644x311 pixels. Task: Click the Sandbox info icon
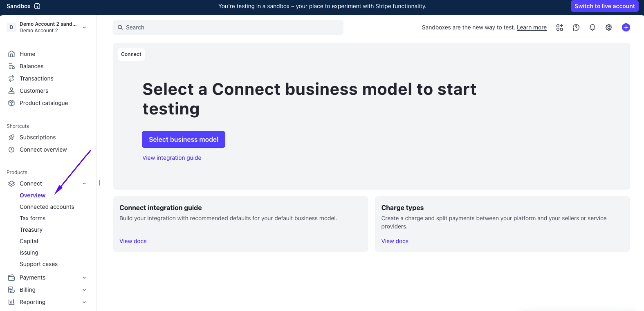[x=37, y=6]
